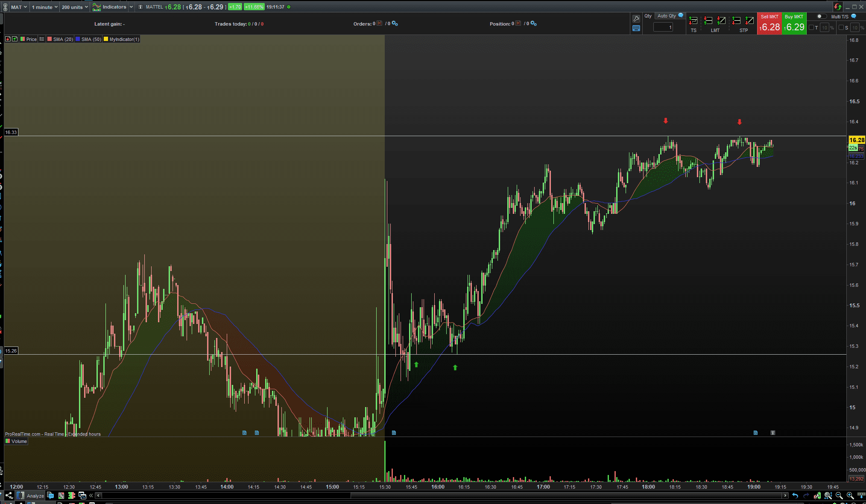Open the Indicators menu
Screen dimensions: 866x504
[x=113, y=7]
